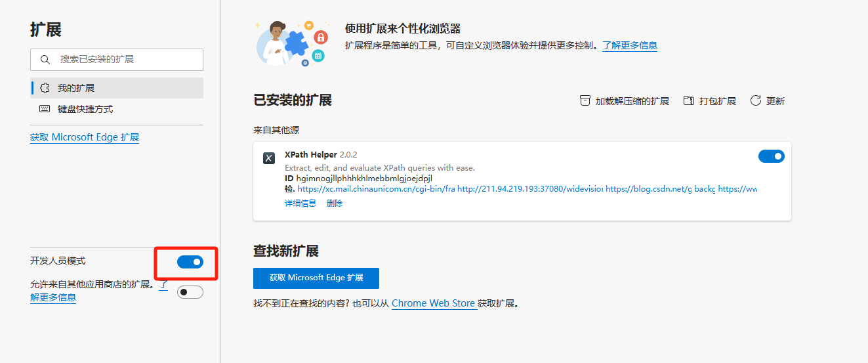
Task: Open 键盘快捷方式 sidebar item
Action: click(117, 109)
